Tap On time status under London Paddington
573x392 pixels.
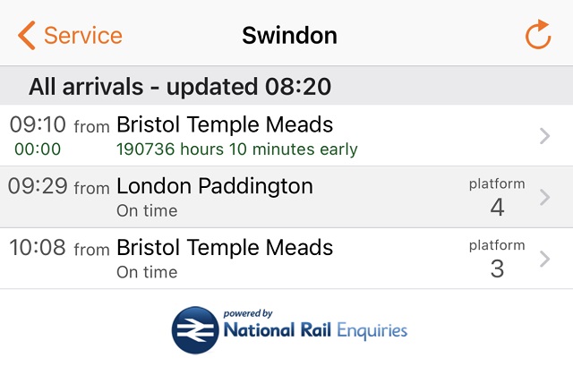click(147, 211)
